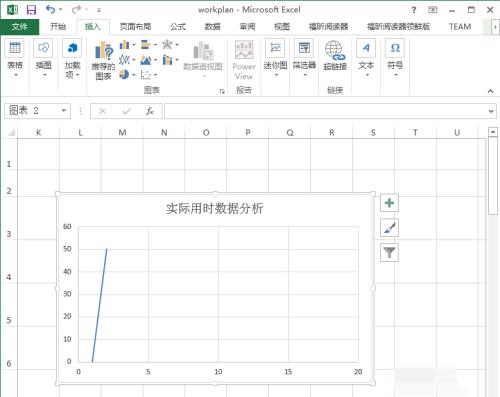500x397 pixels.
Task: Open the 迷你图 (Sparklines) group
Action: point(275,58)
